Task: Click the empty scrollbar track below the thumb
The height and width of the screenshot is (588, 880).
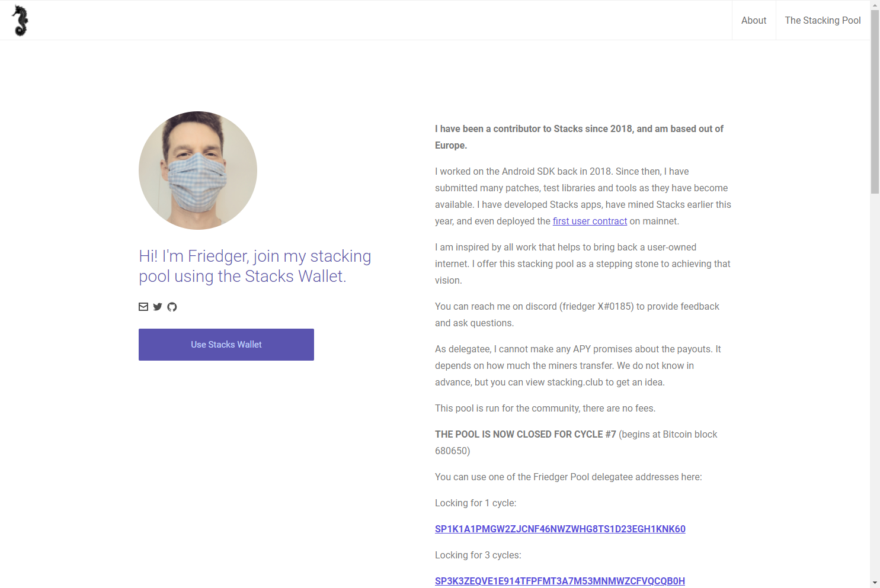Action: click(x=875, y=385)
